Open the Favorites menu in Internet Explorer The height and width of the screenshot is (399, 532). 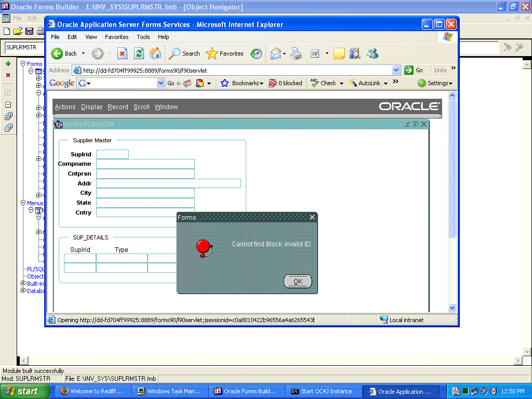tap(117, 37)
